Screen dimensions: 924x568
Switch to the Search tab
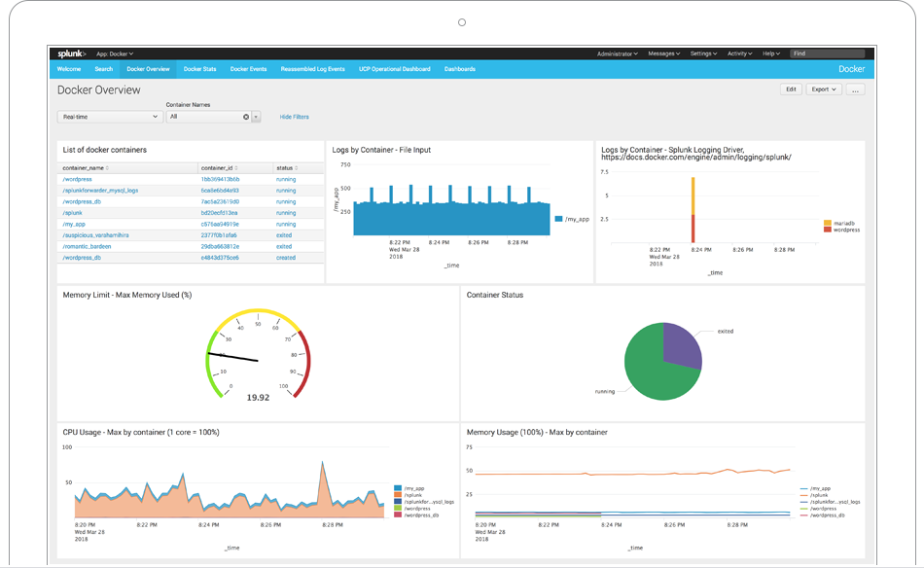(x=104, y=69)
